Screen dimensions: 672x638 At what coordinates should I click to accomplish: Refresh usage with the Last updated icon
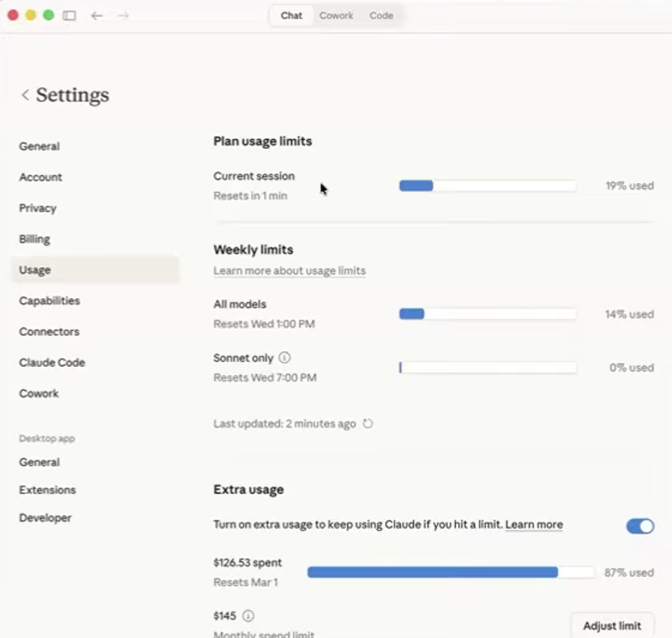368,424
